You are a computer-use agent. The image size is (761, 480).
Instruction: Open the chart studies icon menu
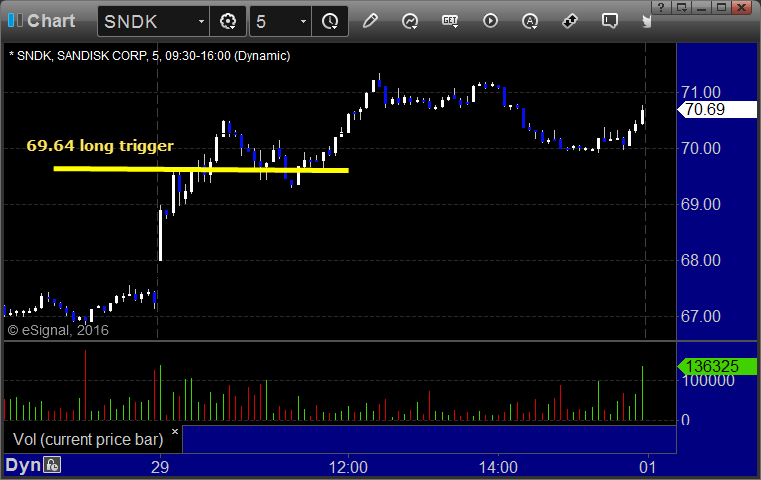point(410,21)
